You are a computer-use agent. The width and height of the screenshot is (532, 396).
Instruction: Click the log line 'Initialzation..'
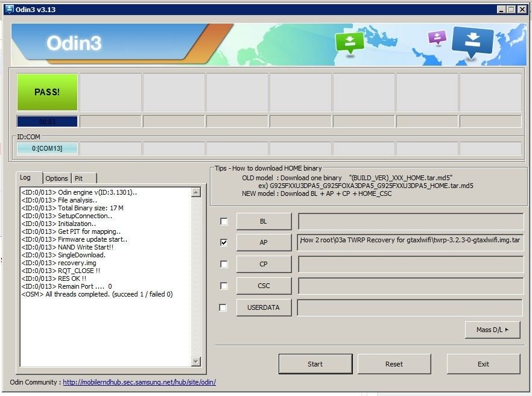pyautogui.click(x=59, y=224)
